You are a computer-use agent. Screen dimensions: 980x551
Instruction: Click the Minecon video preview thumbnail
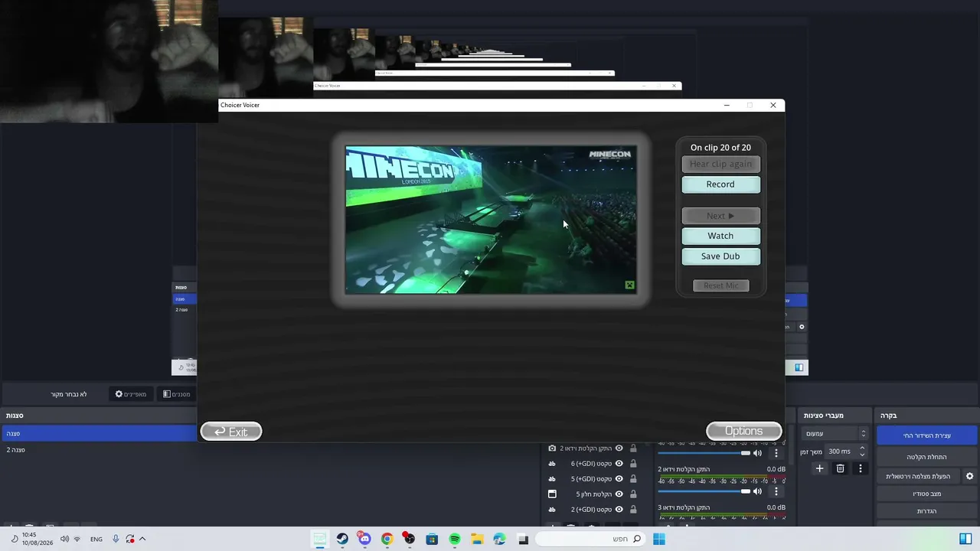click(x=491, y=220)
